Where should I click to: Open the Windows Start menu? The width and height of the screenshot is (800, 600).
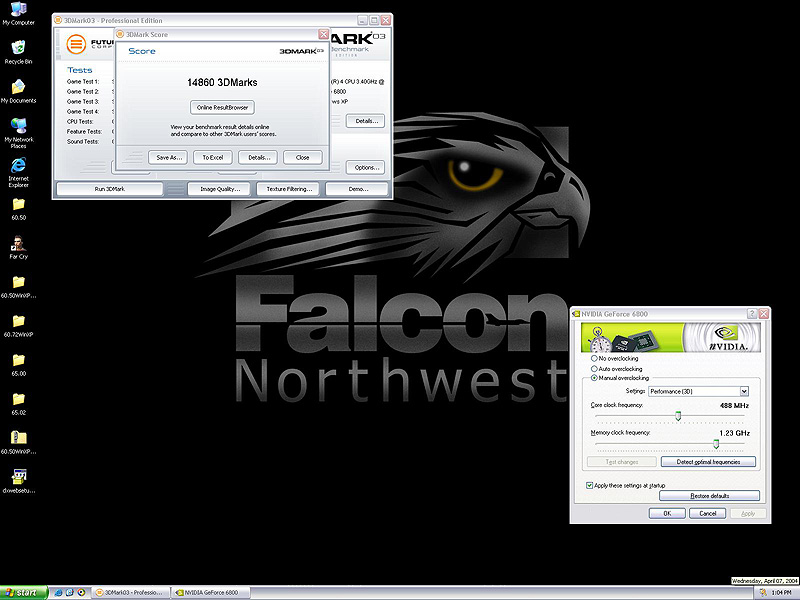(23, 592)
